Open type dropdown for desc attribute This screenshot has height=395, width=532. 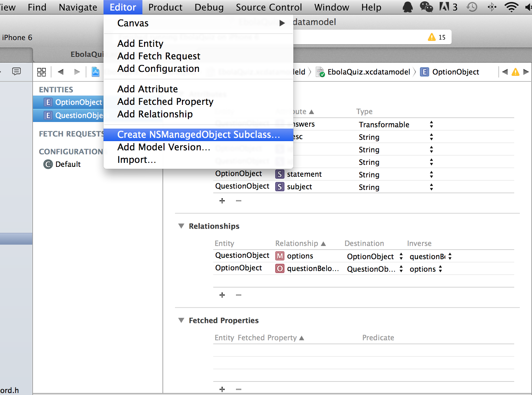click(431, 137)
